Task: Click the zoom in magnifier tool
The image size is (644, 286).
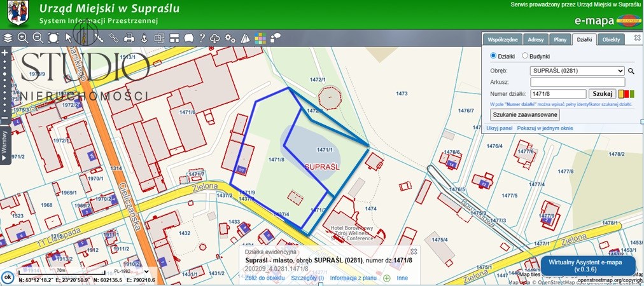Action: coord(23,38)
